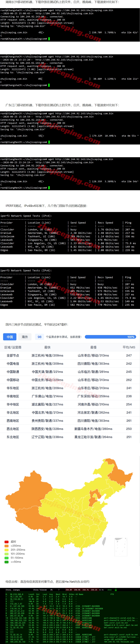Viewport: 140px width, 644px height.
Task: Click 'show' in the MTR header
Action: point(110,590)
